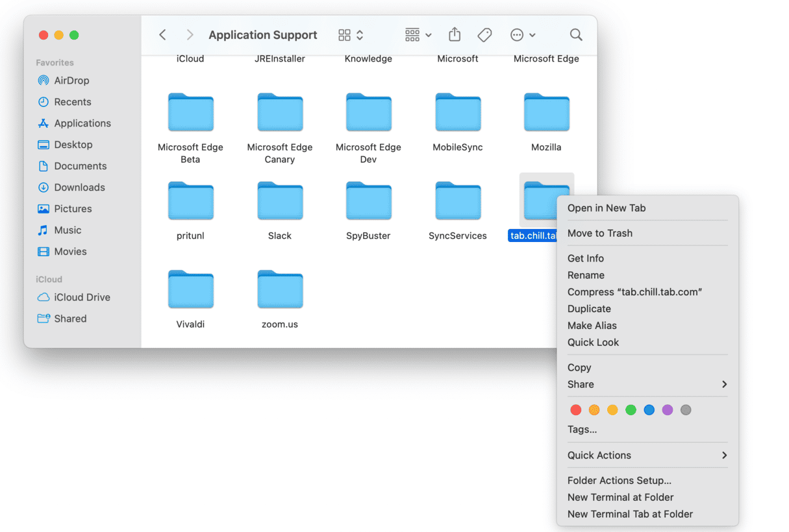Image resolution: width=789 pixels, height=532 pixels.
Task: Go back with the left chevron button
Action: [x=163, y=35]
